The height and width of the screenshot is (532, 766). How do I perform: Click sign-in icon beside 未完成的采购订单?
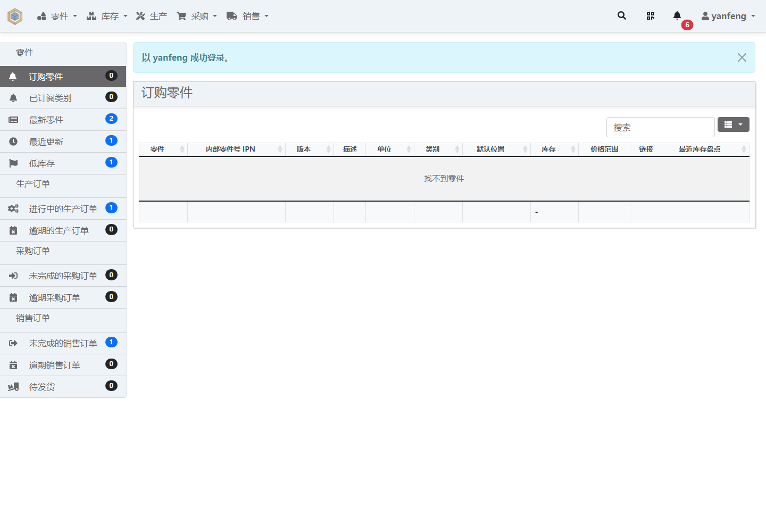[13, 276]
